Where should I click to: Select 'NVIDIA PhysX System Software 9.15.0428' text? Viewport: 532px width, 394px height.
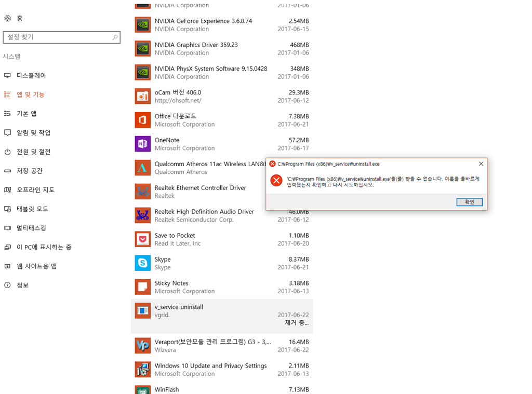211,69
